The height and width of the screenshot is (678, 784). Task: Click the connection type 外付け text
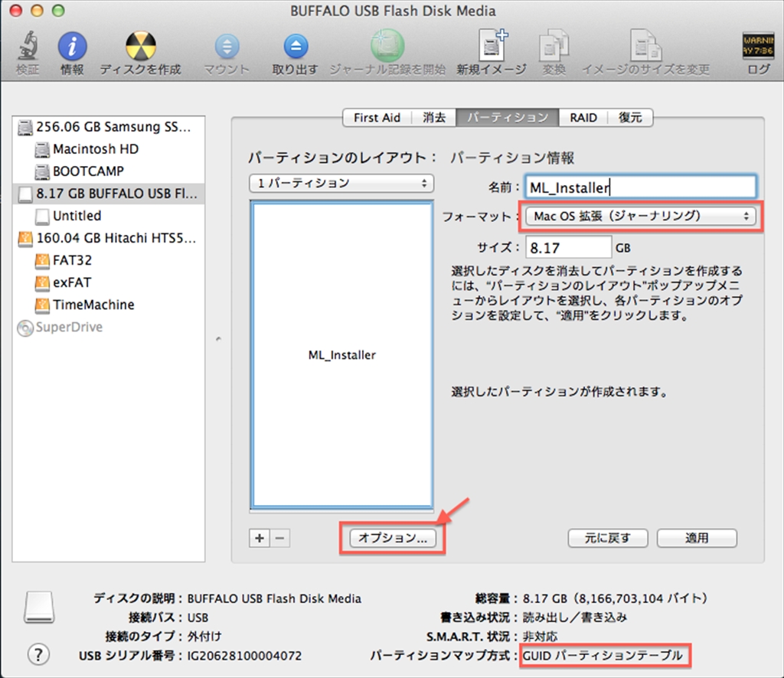click(x=204, y=637)
